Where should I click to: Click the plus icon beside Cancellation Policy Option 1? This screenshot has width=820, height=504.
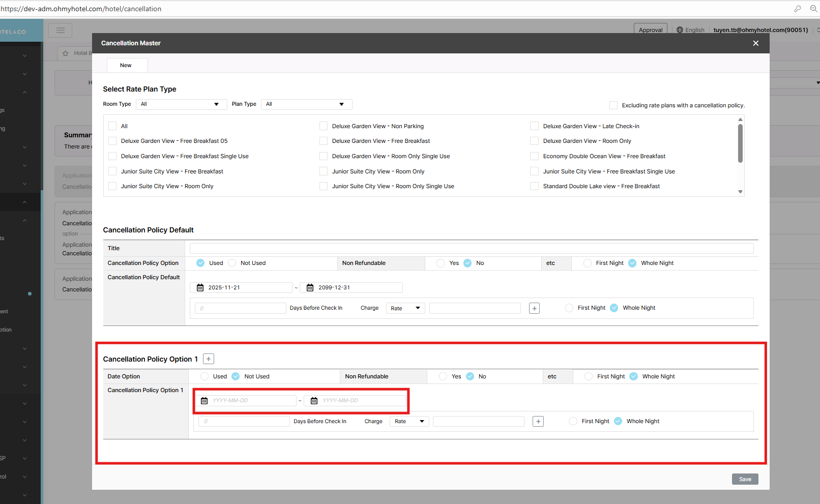click(209, 359)
